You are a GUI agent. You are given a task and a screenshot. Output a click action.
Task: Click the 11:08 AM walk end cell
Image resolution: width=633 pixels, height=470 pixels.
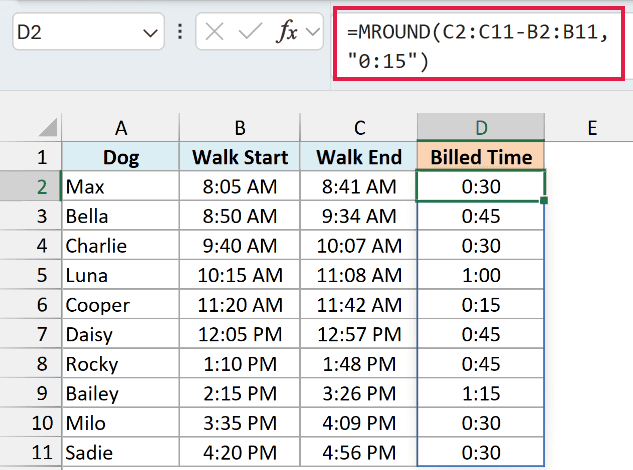tap(359, 275)
